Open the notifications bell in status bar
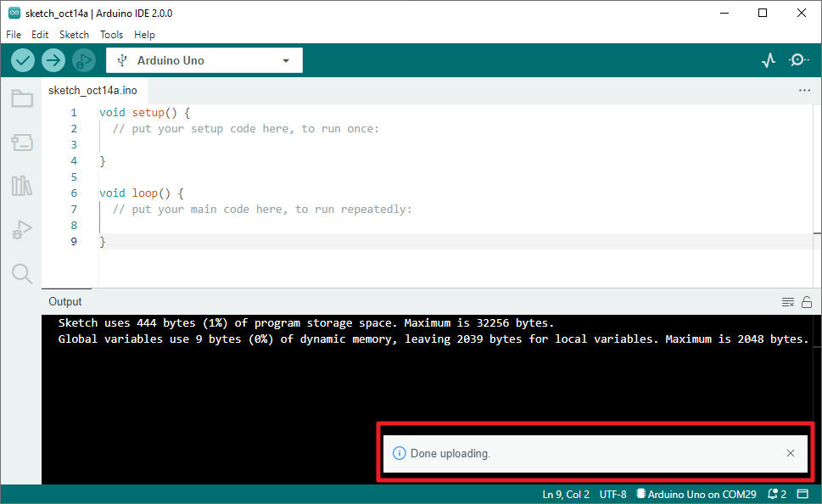 (777, 494)
